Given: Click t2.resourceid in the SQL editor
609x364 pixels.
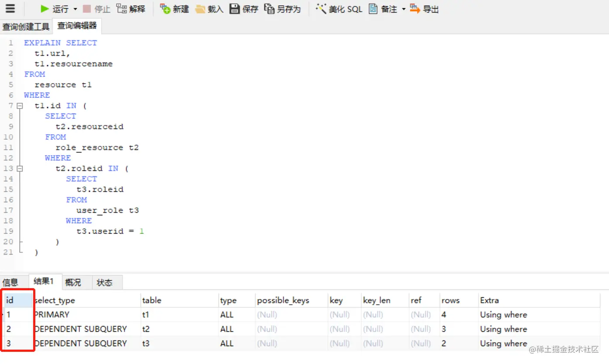Looking at the screenshot, I should pyautogui.click(x=89, y=126).
